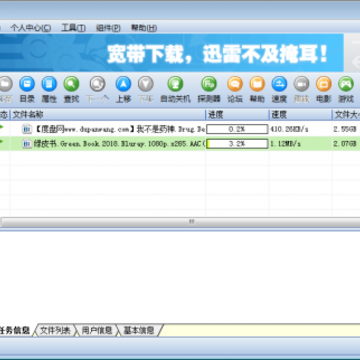Click the 2.55GB file size cell
Image resolution: width=360 pixels, height=360 pixels.
point(345,129)
